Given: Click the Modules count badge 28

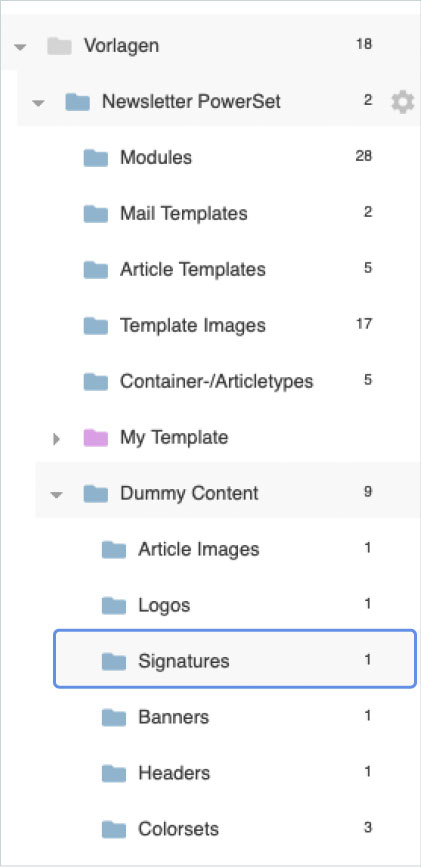Looking at the screenshot, I should click(x=363, y=156).
